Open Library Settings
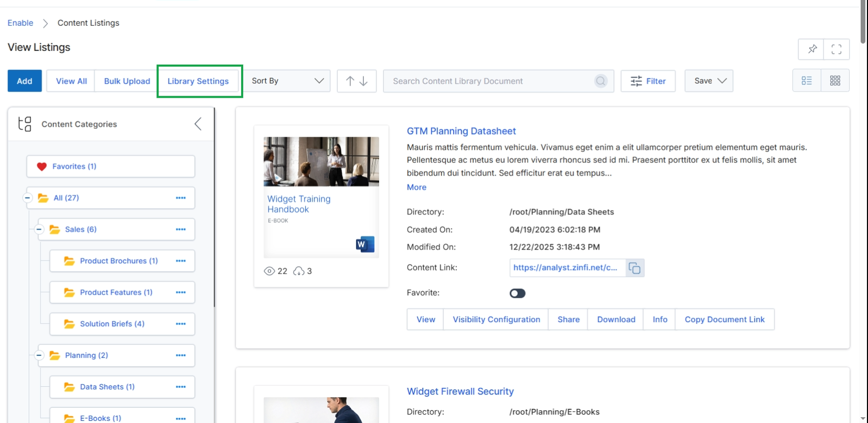The width and height of the screenshot is (868, 423). (198, 81)
